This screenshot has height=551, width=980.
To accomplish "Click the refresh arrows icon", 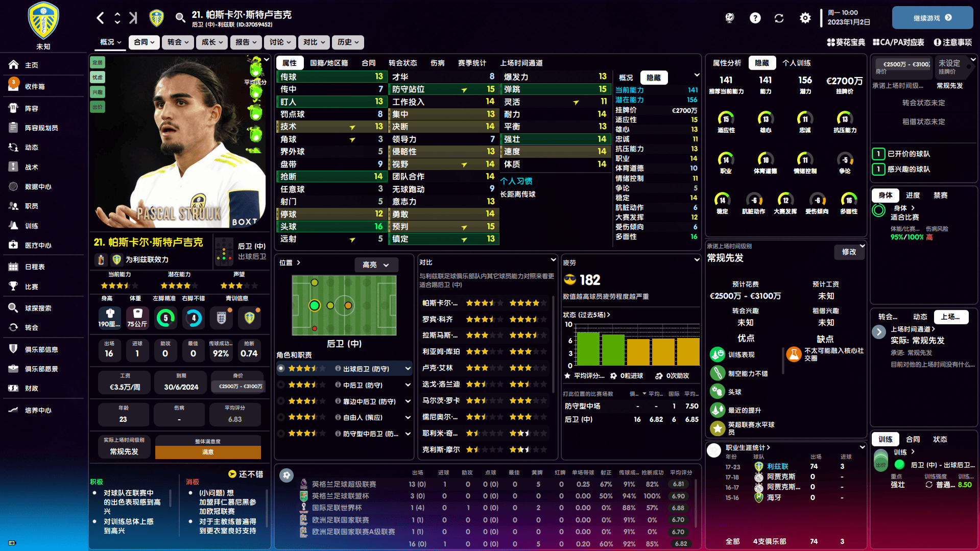I will point(779,18).
